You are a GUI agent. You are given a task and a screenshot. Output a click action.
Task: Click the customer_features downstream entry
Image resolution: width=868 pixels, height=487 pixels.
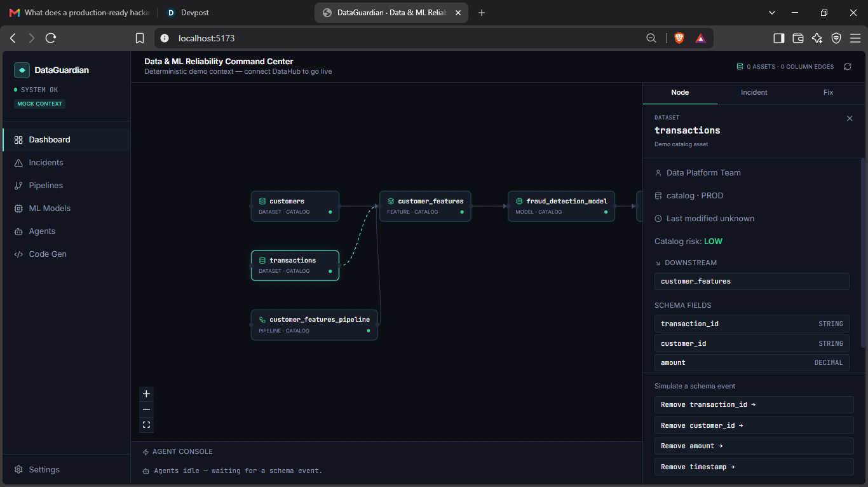pyautogui.click(x=752, y=281)
